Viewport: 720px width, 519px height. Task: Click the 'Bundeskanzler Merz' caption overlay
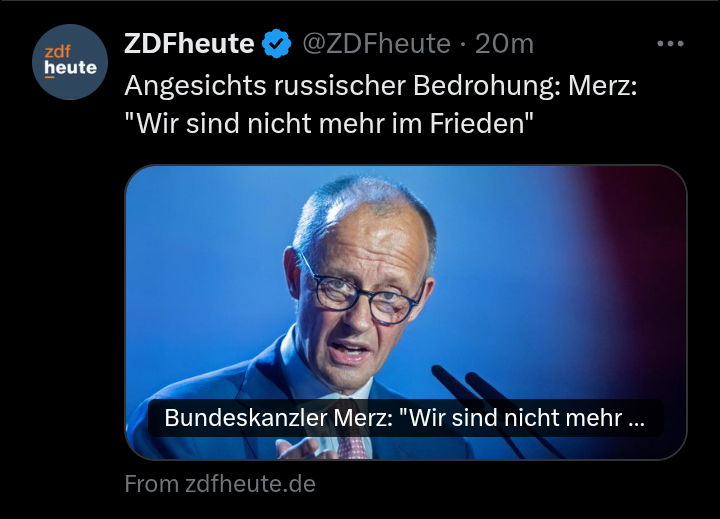405,418
